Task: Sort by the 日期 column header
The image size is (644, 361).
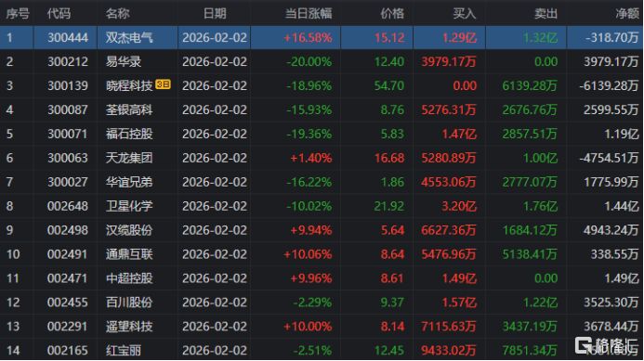Action: coord(215,14)
